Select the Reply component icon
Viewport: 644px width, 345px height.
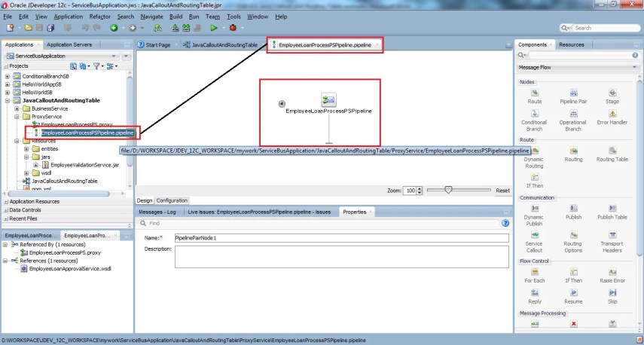(534, 293)
